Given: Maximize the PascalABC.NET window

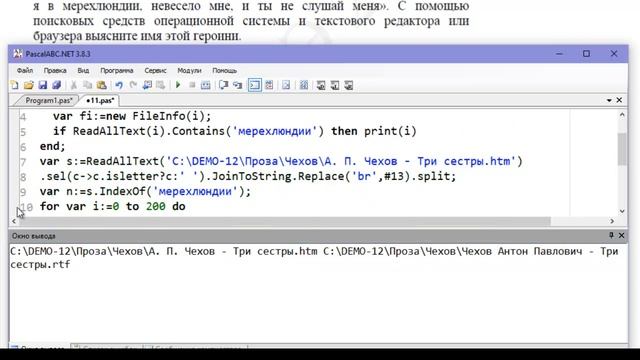Looking at the screenshot, I should pos(586,53).
